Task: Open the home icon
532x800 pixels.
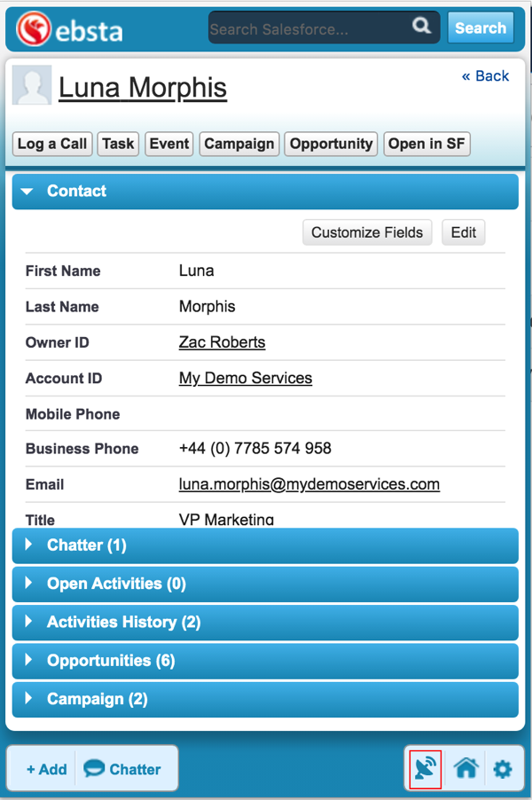Action: click(x=465, y=768)
